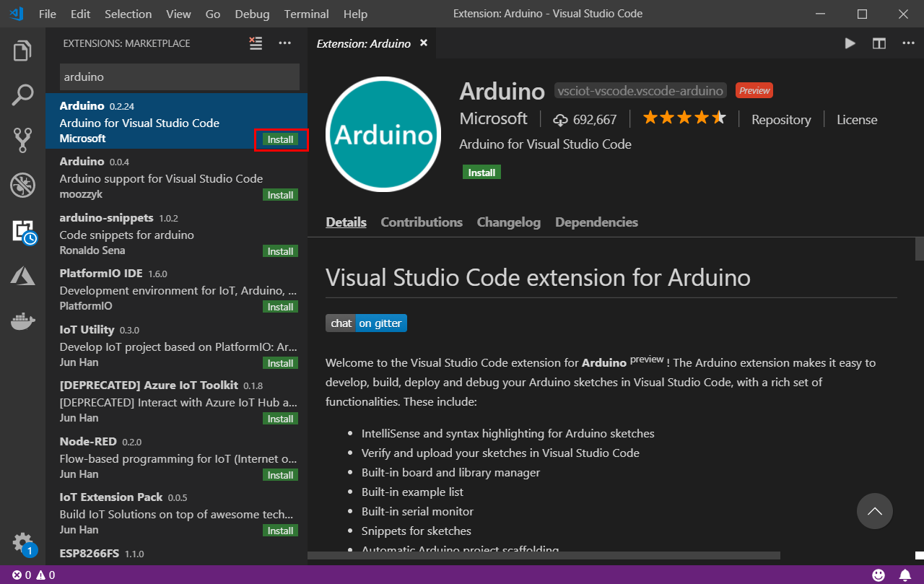Click the star rating of Arduino extension

pyautogui.click(x=684, y=118)
